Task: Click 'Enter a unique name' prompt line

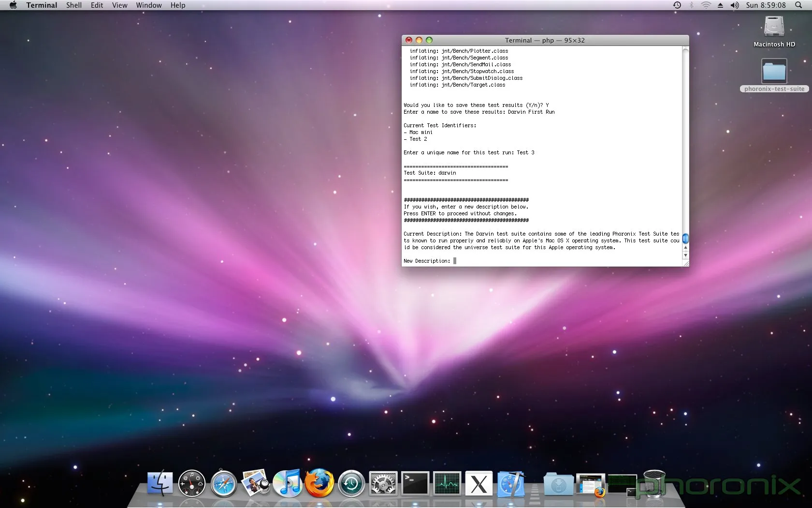Action: (469, 152)
